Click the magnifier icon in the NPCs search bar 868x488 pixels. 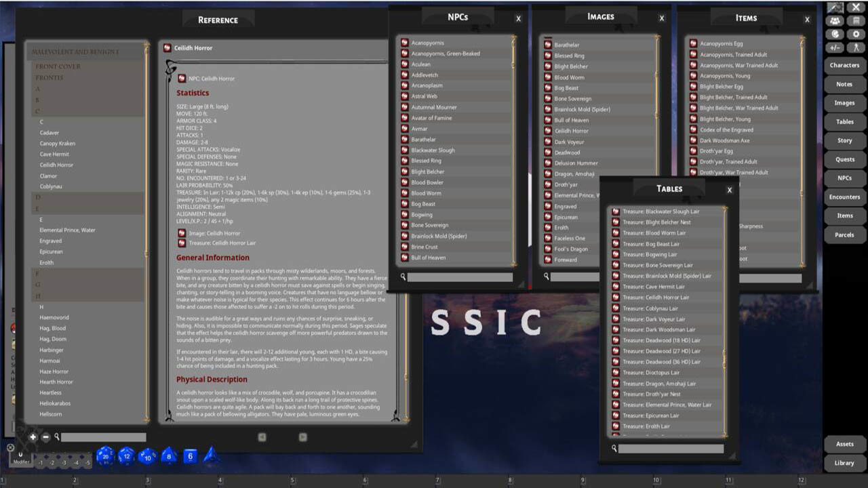[x=403, y=277]
